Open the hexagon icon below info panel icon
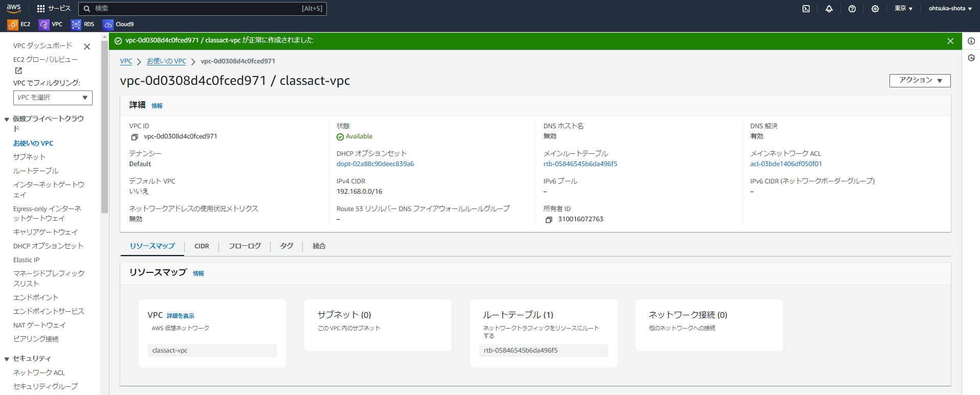980x395 pixels. click(971, 58)
